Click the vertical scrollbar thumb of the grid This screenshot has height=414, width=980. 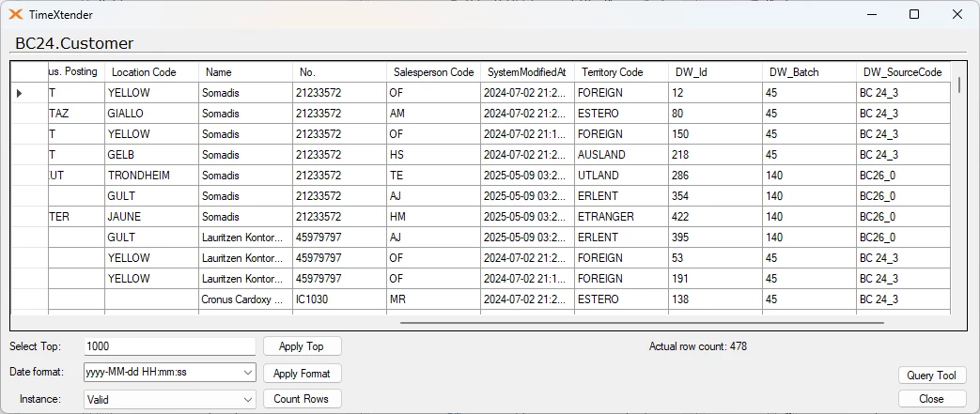(959, 84)
